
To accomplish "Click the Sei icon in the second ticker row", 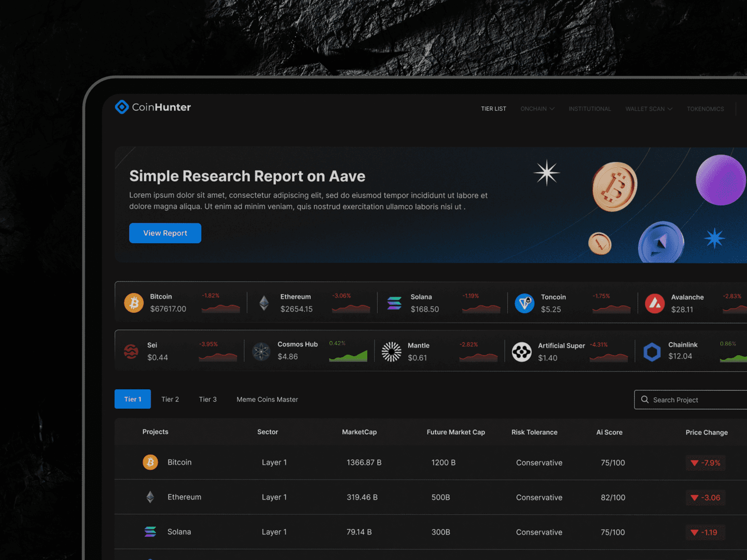I will coord(131,351).
